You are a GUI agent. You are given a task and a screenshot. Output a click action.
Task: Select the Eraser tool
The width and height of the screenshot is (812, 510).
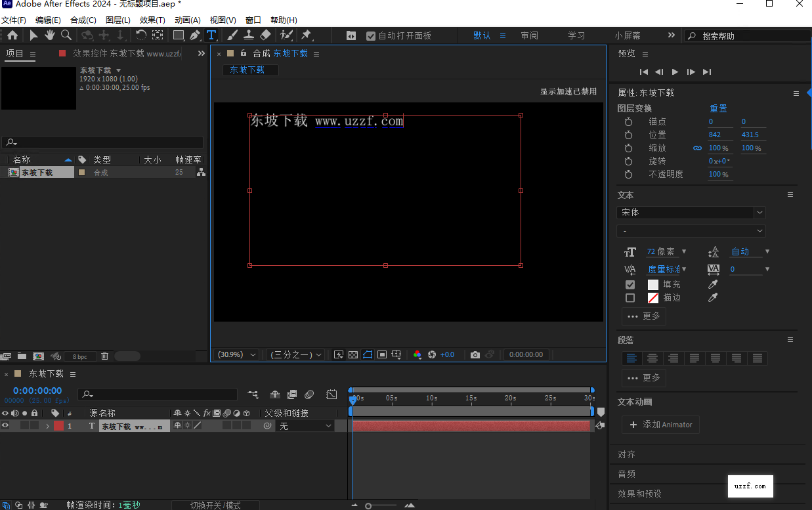click(x=265, y=35)
